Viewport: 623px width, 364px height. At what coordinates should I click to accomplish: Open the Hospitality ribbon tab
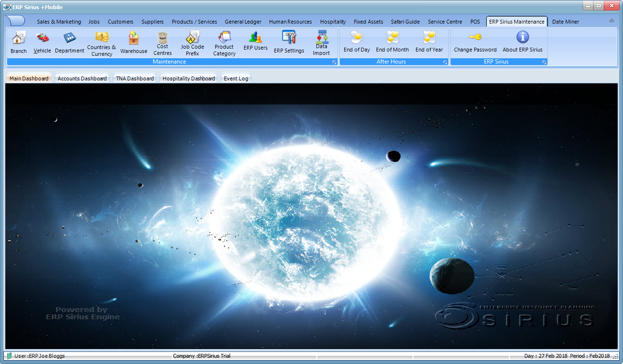pyautogui.click(x=333, y=22)
